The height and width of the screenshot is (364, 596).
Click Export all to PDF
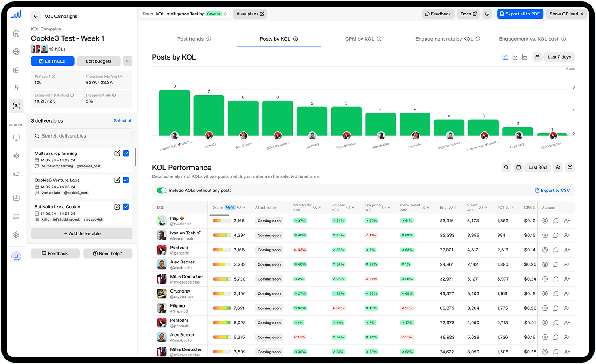point(520,14)
